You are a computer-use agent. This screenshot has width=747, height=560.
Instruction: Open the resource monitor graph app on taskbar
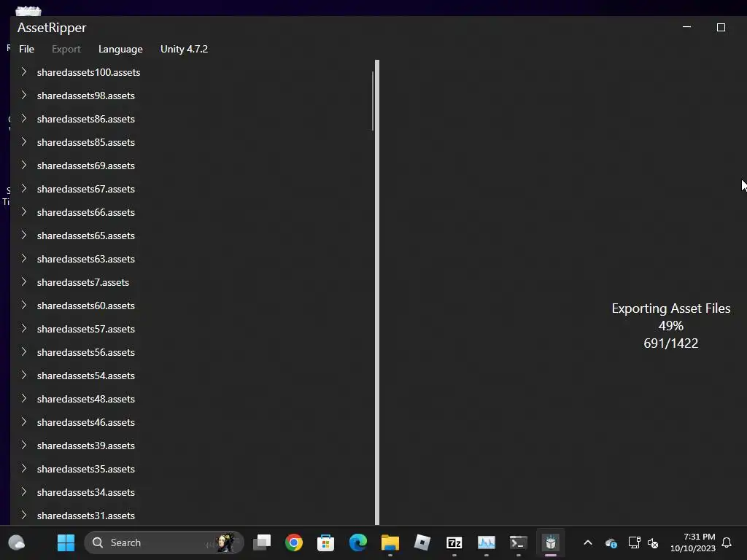click(x=487, y=542)
